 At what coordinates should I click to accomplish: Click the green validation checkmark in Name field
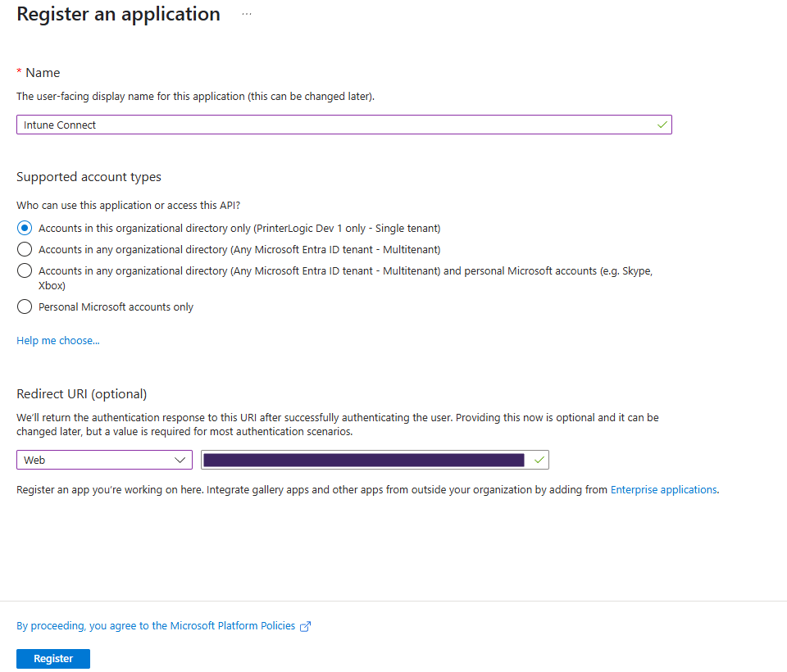[662, 125]
